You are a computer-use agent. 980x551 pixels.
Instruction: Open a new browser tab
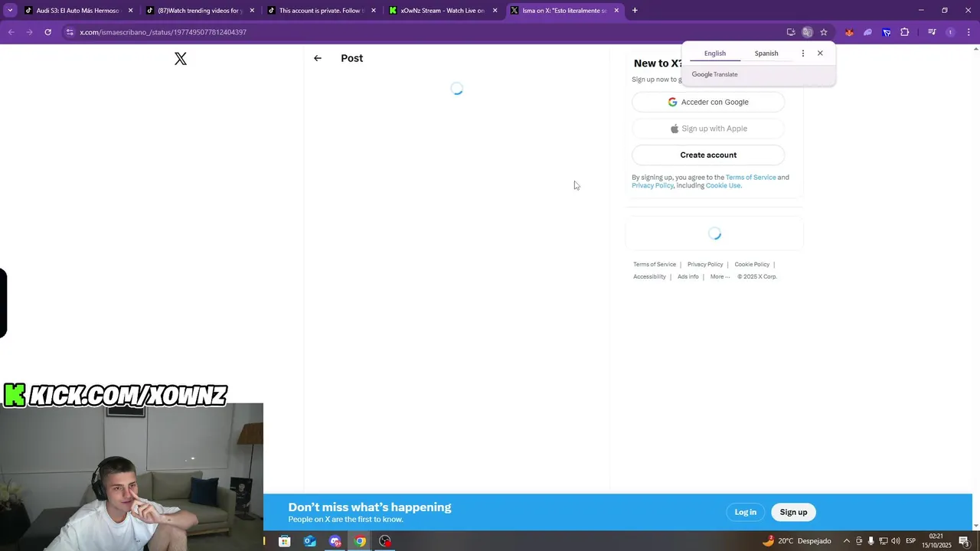tap(635, 11)
